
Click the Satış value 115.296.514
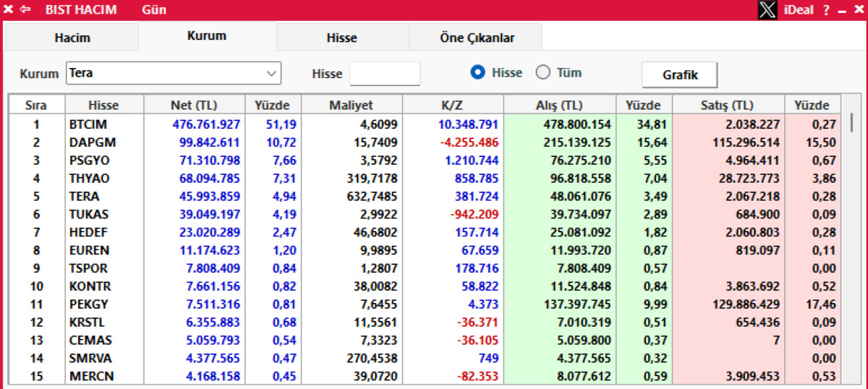[746, 142]
